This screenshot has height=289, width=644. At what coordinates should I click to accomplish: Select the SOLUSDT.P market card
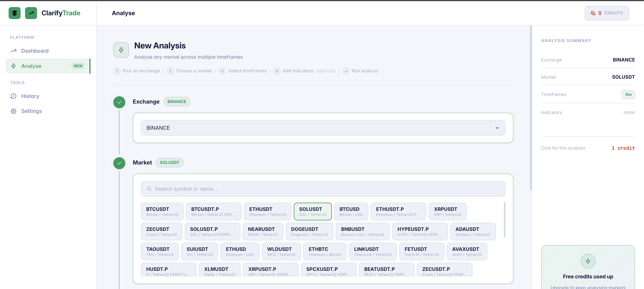pyautogui.click(x=212, y=231)
